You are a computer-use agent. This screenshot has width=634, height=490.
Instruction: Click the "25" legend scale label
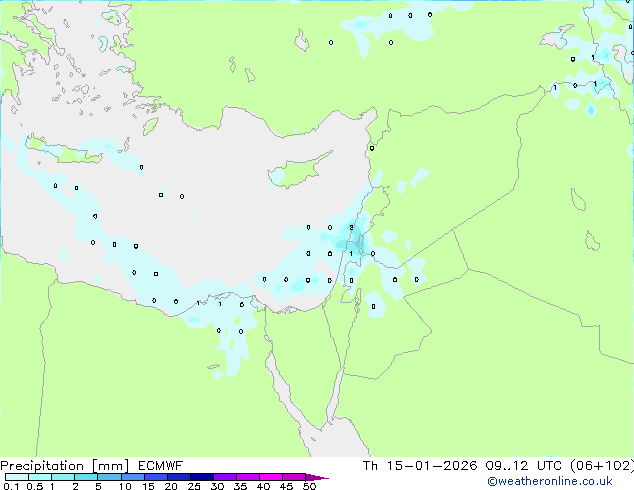tap(194, 486)
